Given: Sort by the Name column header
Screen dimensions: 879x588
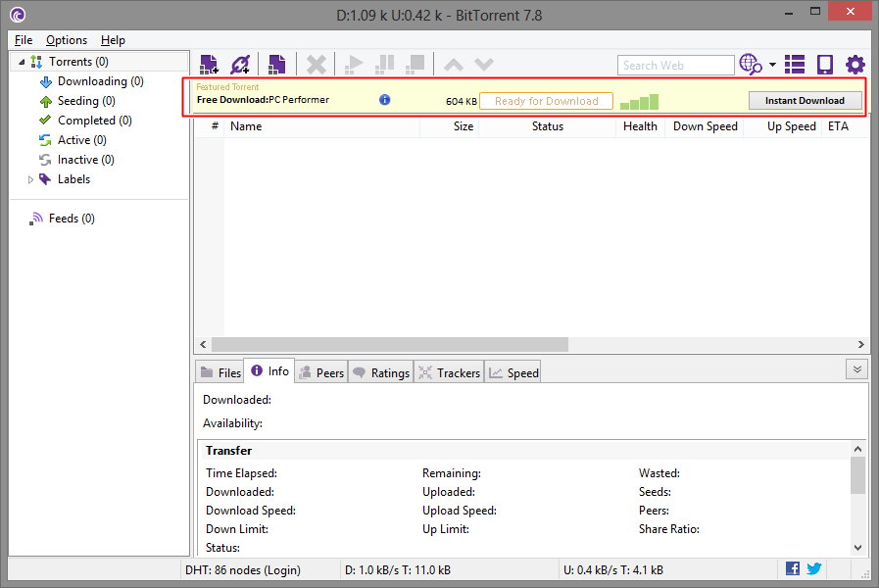Looking at the screenshot, I should pyautogui.click(x=321, y=126).
